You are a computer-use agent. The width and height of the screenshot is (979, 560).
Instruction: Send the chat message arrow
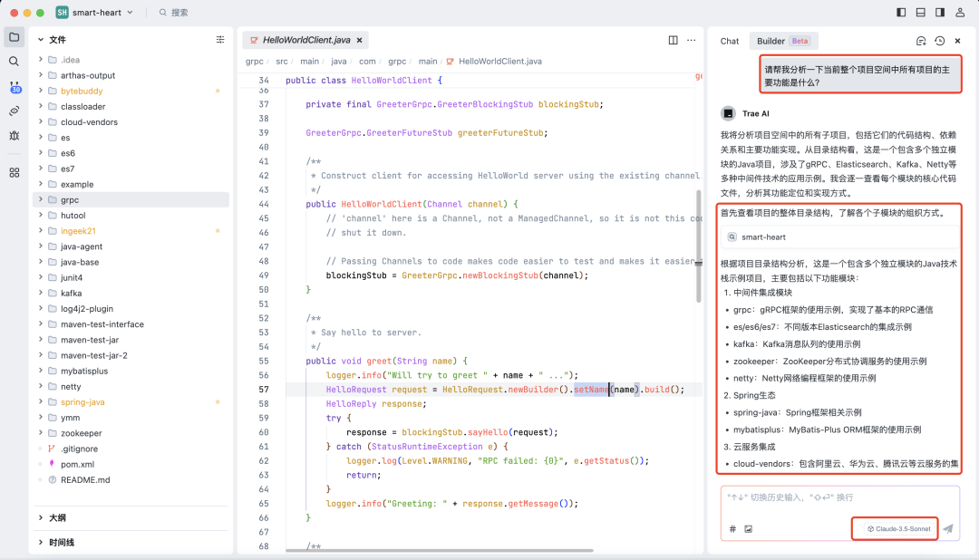tap(948, 529)
